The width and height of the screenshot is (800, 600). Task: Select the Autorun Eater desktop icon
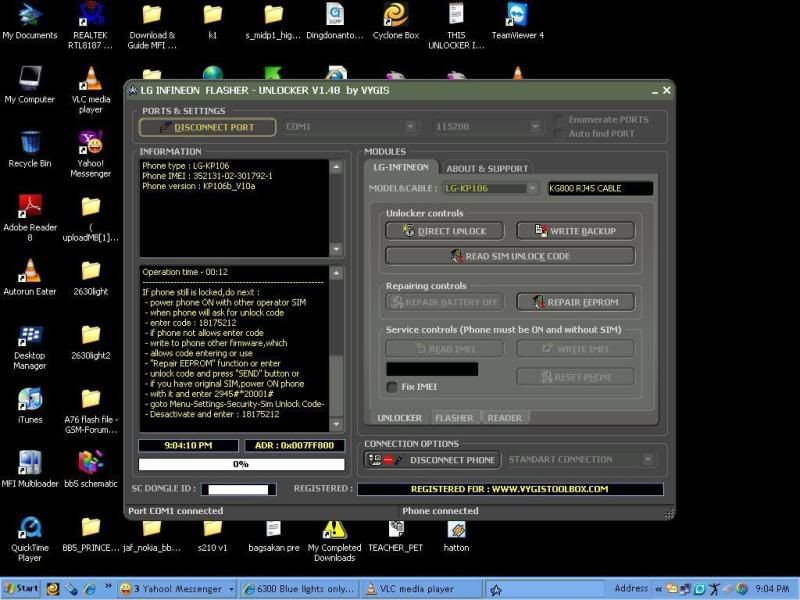pyautogui.click(x=30, y=277)
